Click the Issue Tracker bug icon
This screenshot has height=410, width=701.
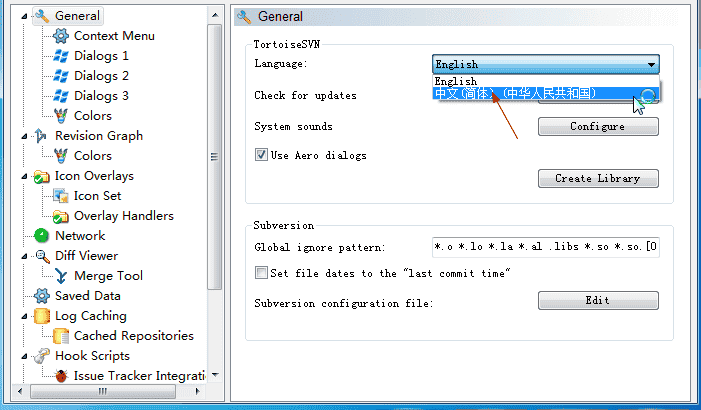tap(61, 376)
